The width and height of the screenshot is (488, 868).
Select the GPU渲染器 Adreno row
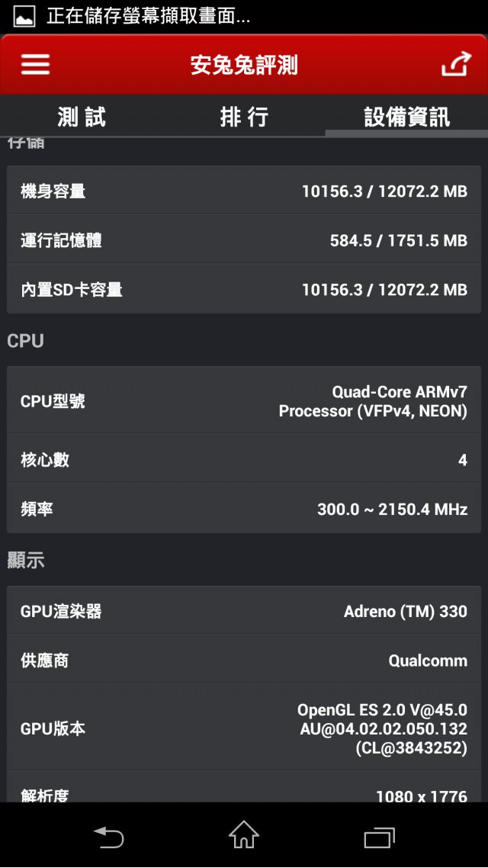244,611
